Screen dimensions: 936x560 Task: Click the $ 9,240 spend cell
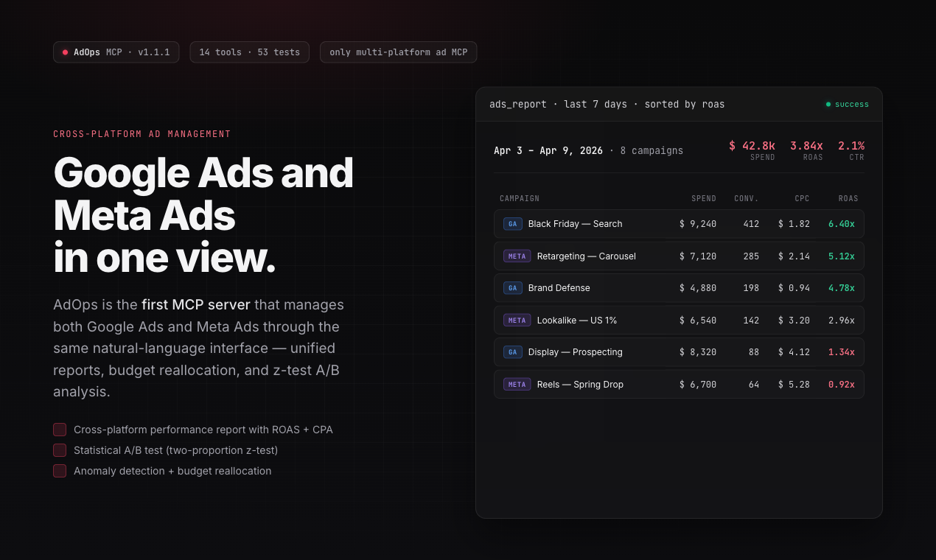[698, 224]
